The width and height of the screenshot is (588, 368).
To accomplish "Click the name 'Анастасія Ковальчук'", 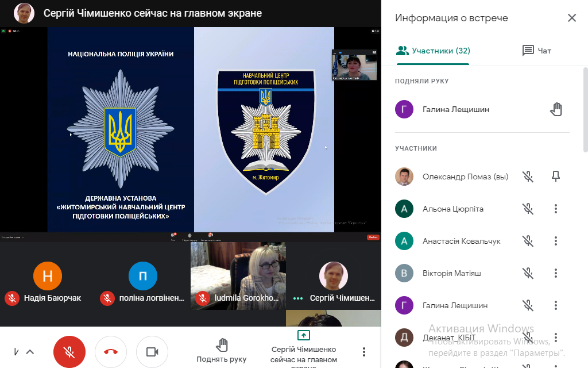I will [x=462, y=241].
